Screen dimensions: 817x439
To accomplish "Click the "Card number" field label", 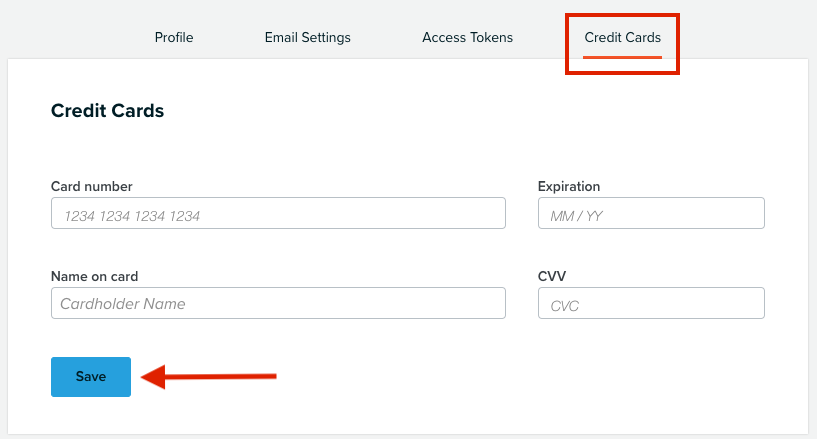I will 92,186.
